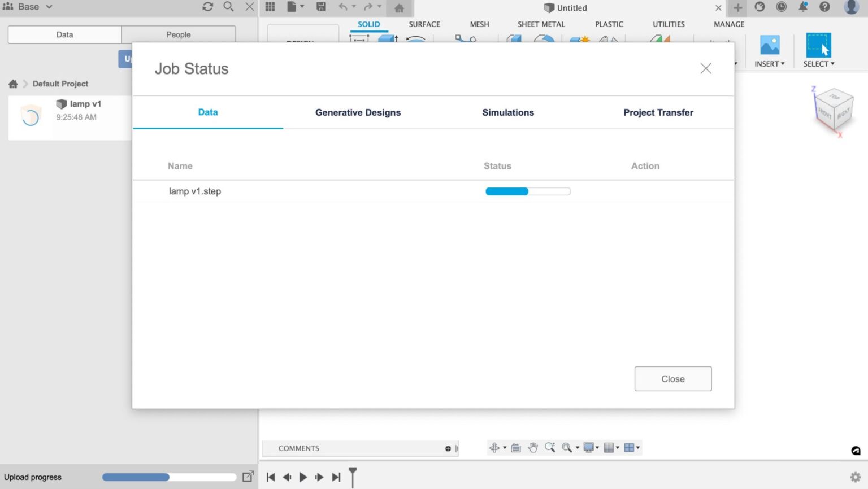Switch to the People panel

(178, 34)
